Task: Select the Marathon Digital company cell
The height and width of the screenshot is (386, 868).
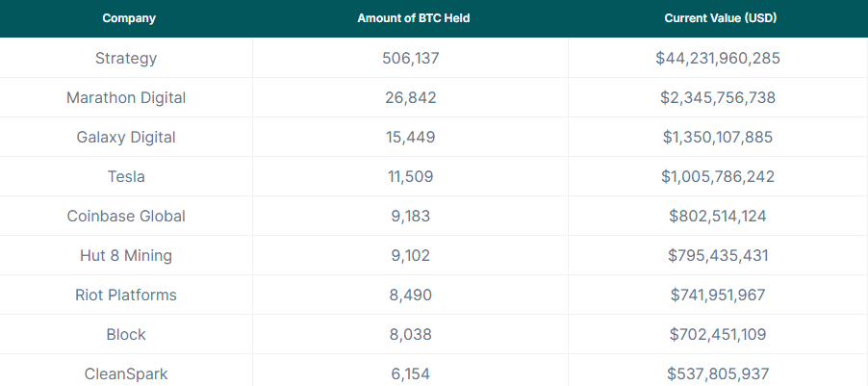Action: click(x=126, y=97)
